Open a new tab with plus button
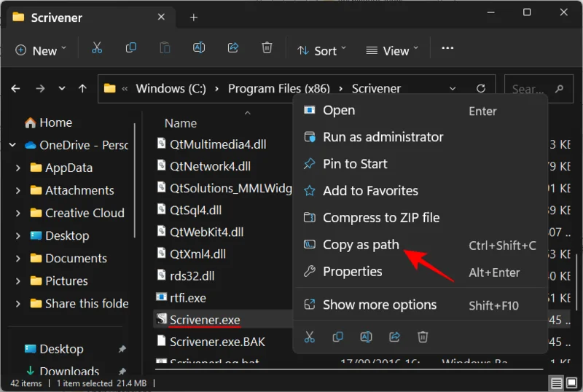This screenshot has height=392, width=583. (x=194, y=17)
